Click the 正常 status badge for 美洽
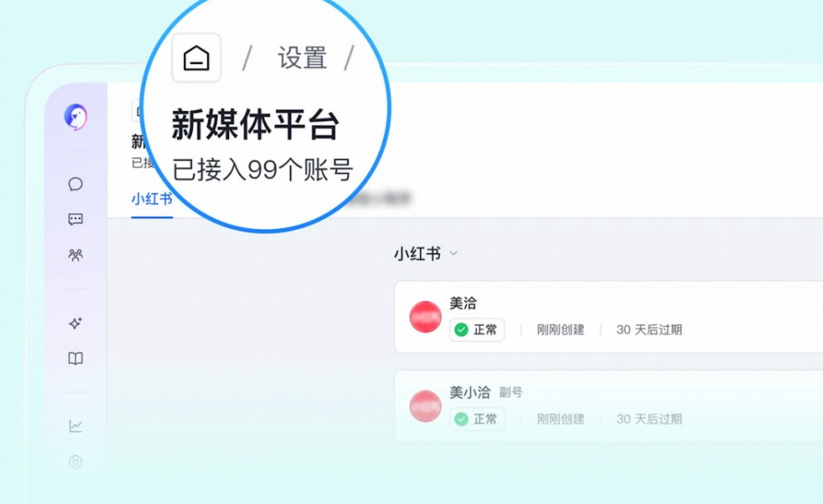The image size is (823, 504). click(x=477, y=330)
